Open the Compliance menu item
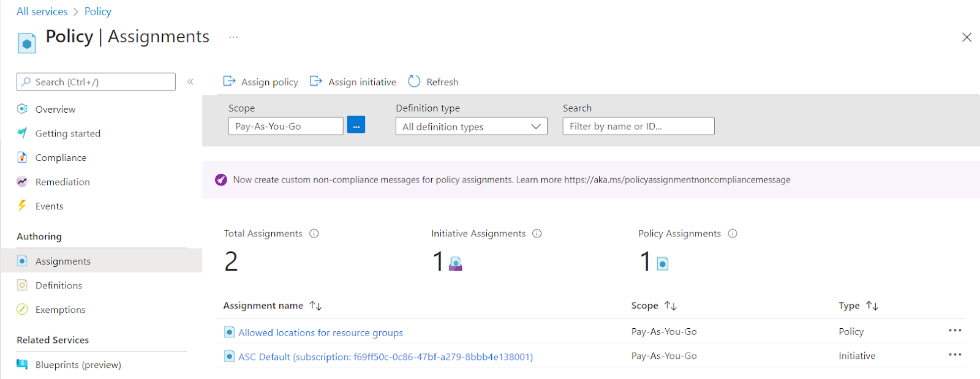Screen dimensions: 980x379 61,158
